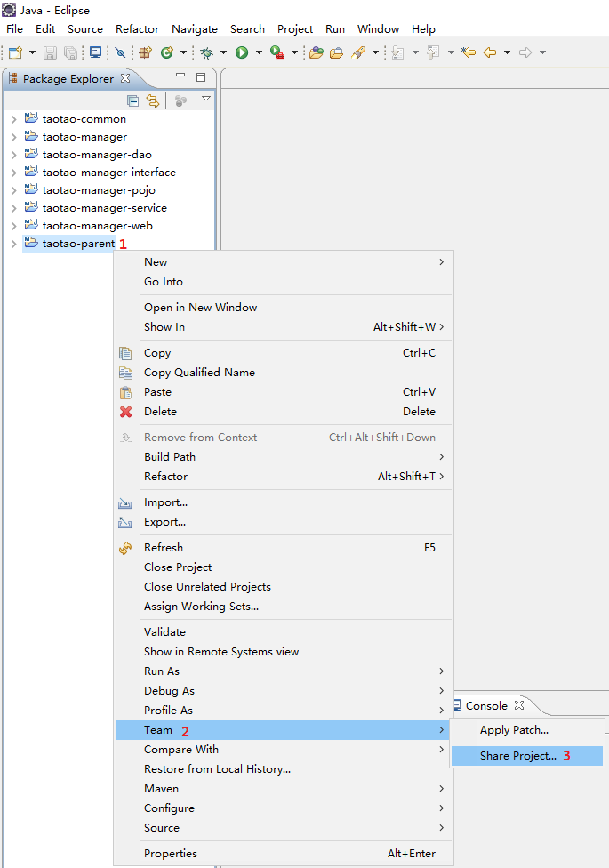The height and width of the screenshot is (868, 609).
Task: Open the File menu
Action: coord(14,28)
